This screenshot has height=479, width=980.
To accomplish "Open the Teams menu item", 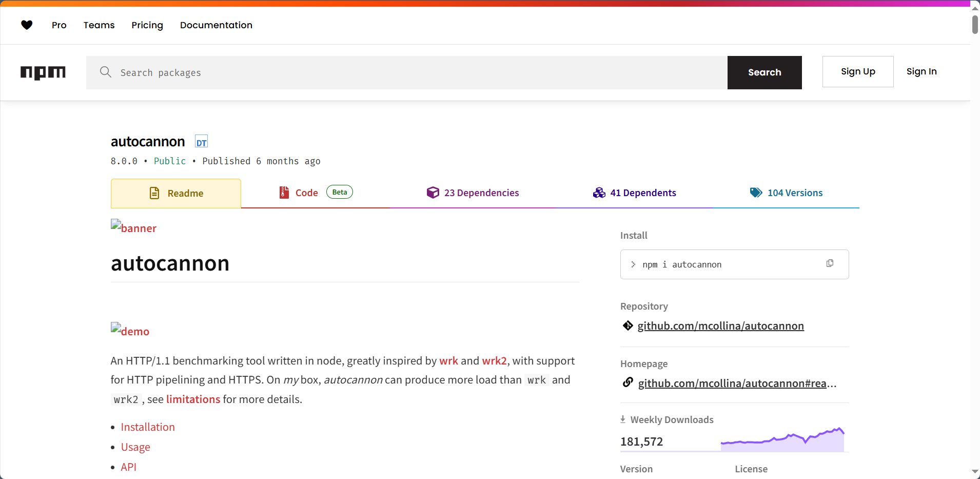I will pos(99,25).
